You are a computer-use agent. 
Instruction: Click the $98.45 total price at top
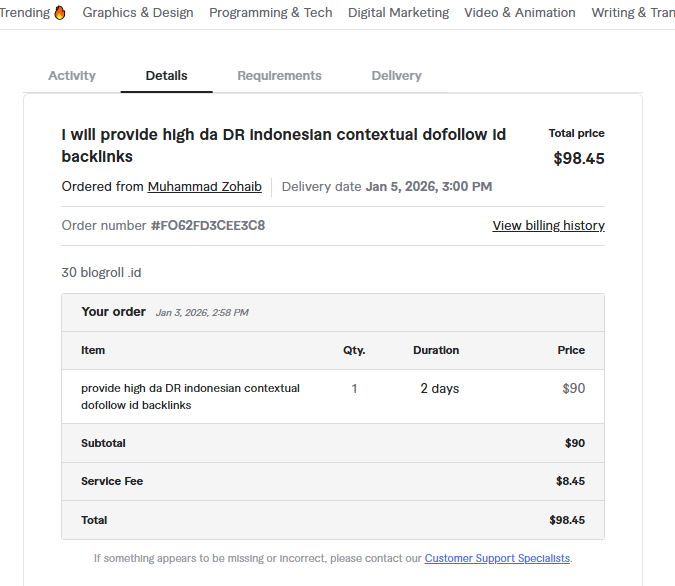(578, 158)
